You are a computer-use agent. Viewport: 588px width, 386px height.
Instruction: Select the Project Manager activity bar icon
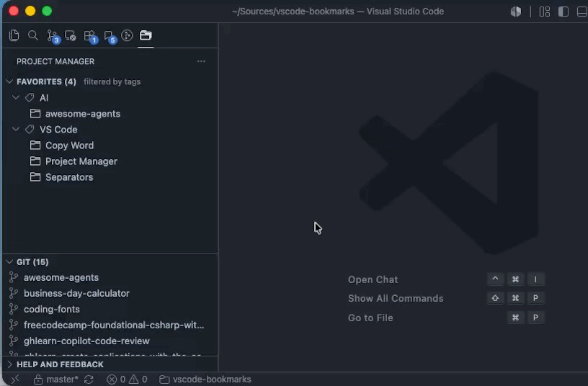coord(146,35)
